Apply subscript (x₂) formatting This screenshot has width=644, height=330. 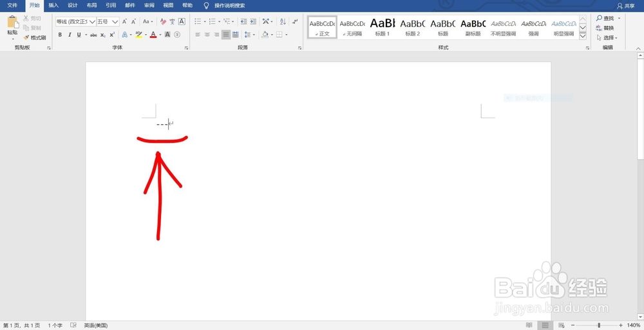pyautogui.click(x=102, y=35)
